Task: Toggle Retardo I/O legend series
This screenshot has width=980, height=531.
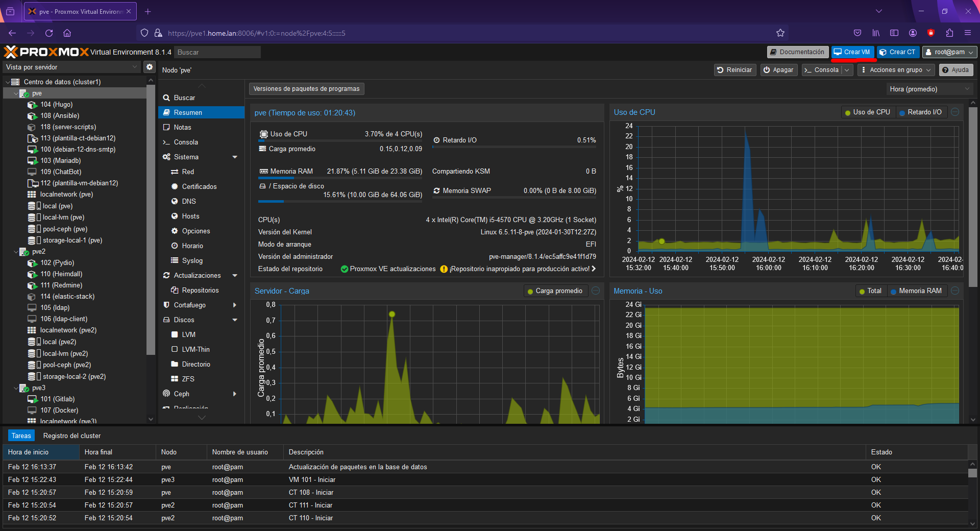Action: coord(921,112)
